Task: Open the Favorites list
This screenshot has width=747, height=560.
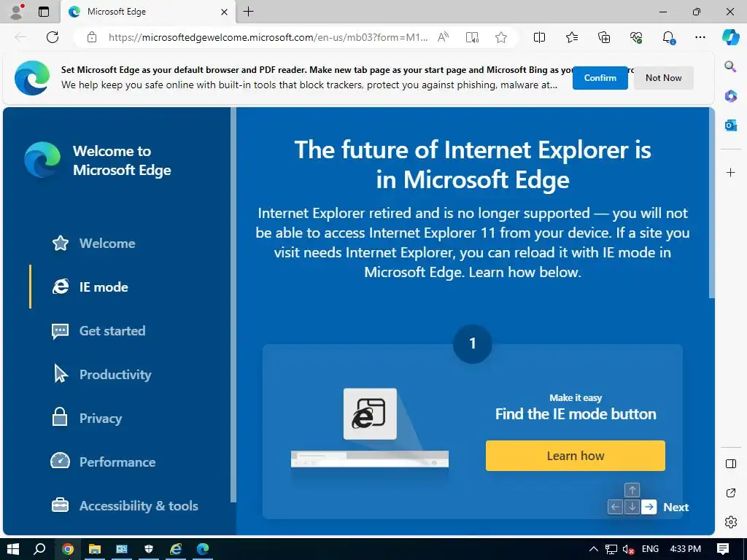Action: [572, 37]
